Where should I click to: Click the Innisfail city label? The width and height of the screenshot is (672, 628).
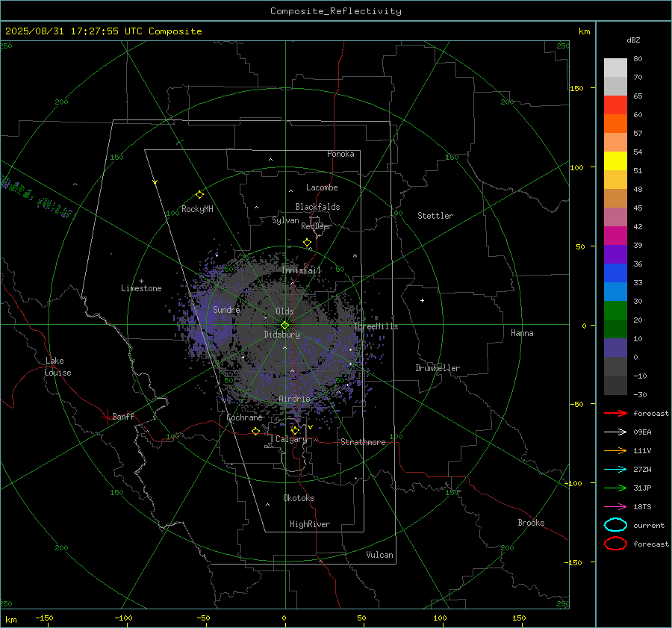(302, 270)
